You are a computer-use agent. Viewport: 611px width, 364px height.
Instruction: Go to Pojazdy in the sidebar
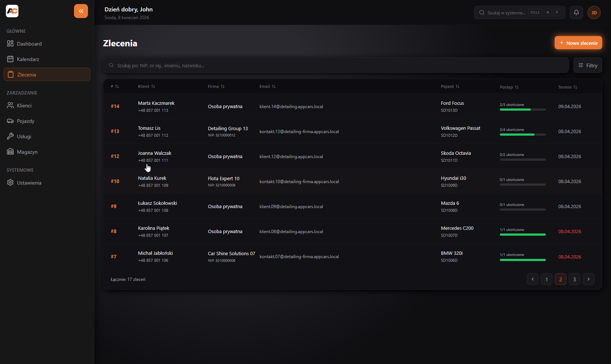(x=25, y=121)
